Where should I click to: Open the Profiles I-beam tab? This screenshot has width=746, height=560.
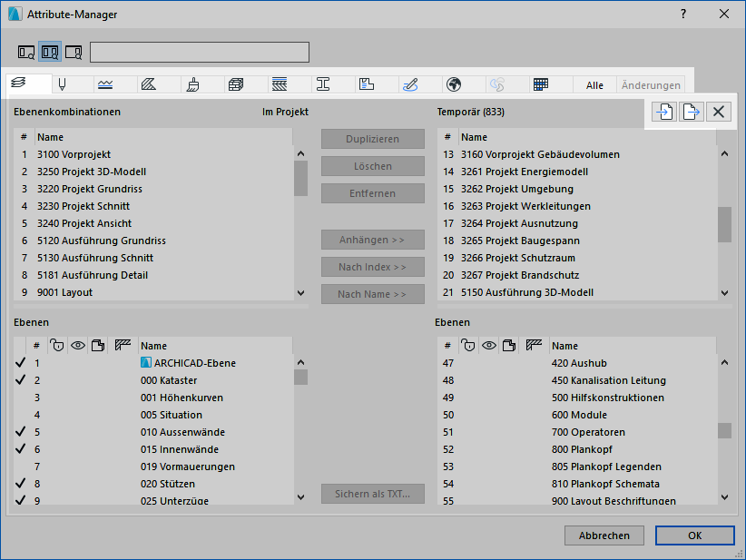(323, 84)
